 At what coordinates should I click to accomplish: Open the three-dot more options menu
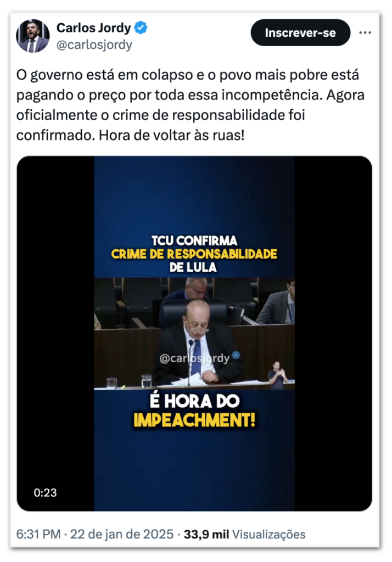pos(365,32)
